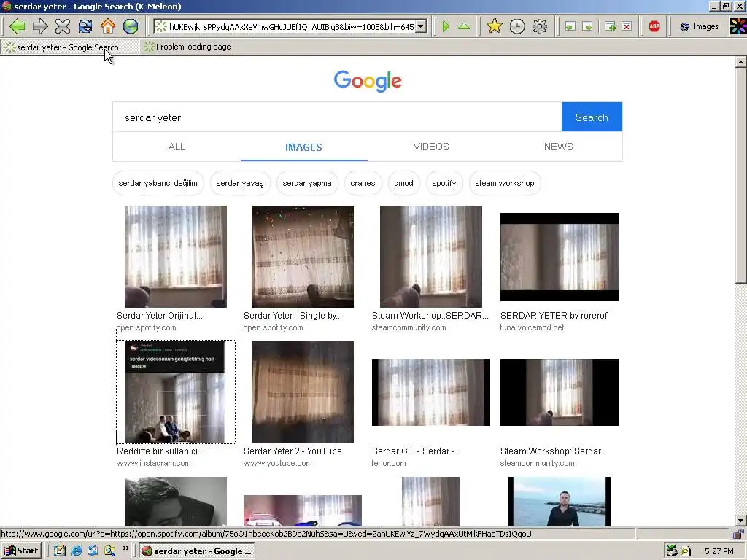Select the NEWS results tab
This screenshot has width=747, height=560.
pyautogui.click(x=558, y=147)
